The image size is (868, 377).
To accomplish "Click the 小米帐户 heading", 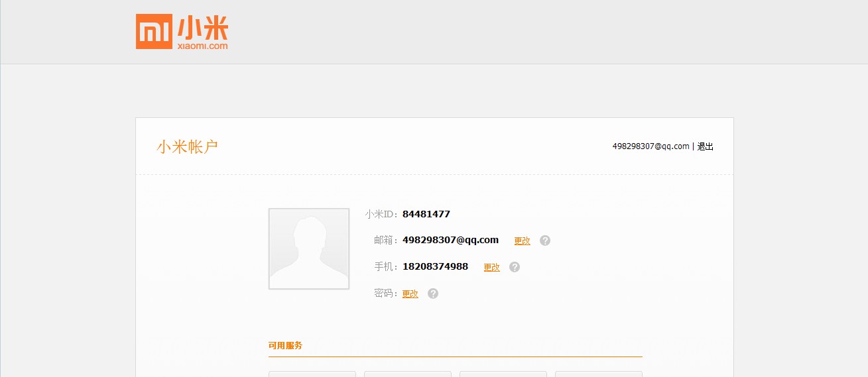I will [x=187, y=146].
